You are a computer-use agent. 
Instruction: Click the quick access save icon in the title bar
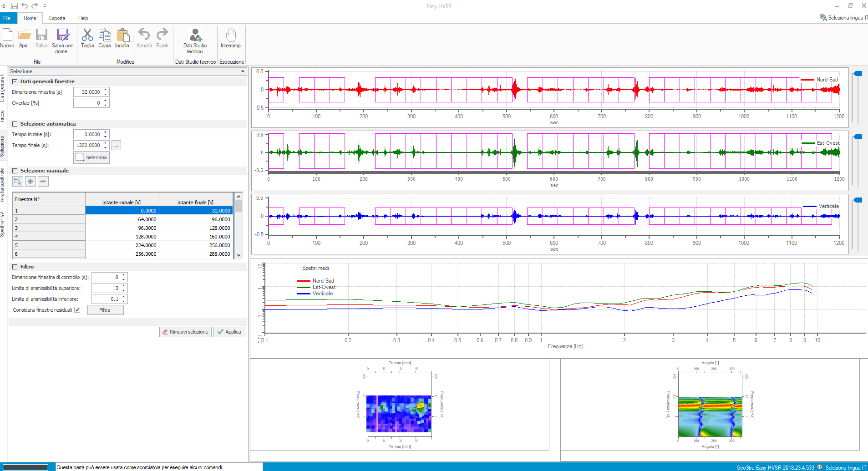point(15,6)
